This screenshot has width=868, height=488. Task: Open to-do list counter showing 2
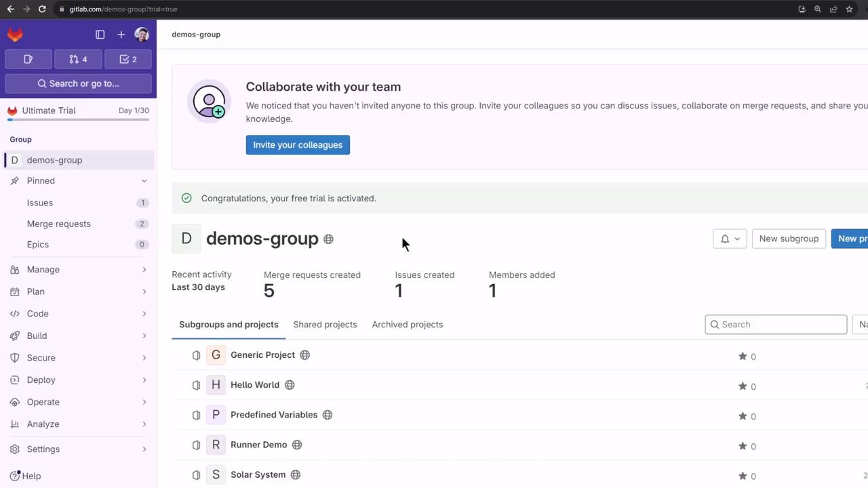pyautogui.click(x=128, y=60)
